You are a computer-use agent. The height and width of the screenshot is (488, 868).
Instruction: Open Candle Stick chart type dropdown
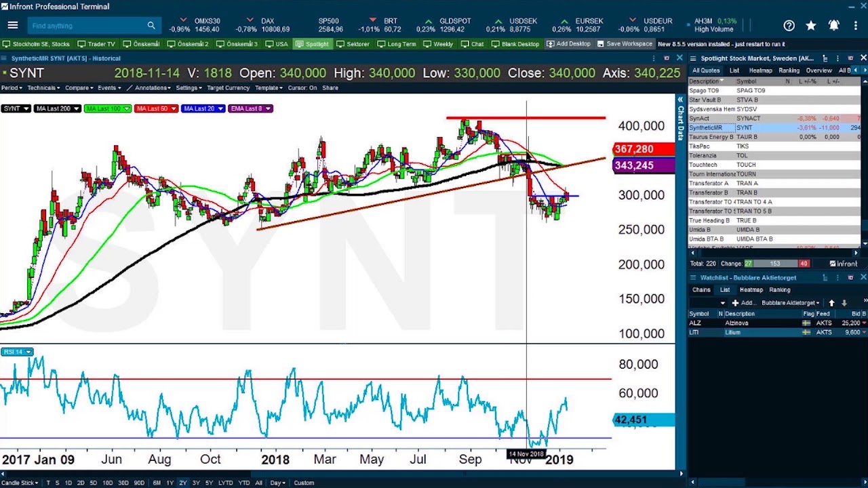pyautogui.click(x=20, y=483)
